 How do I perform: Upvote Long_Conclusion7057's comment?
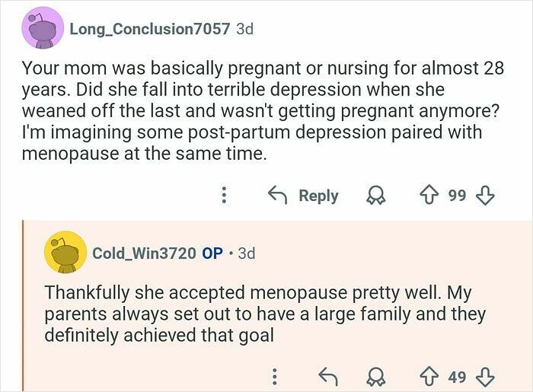[431, 196]
